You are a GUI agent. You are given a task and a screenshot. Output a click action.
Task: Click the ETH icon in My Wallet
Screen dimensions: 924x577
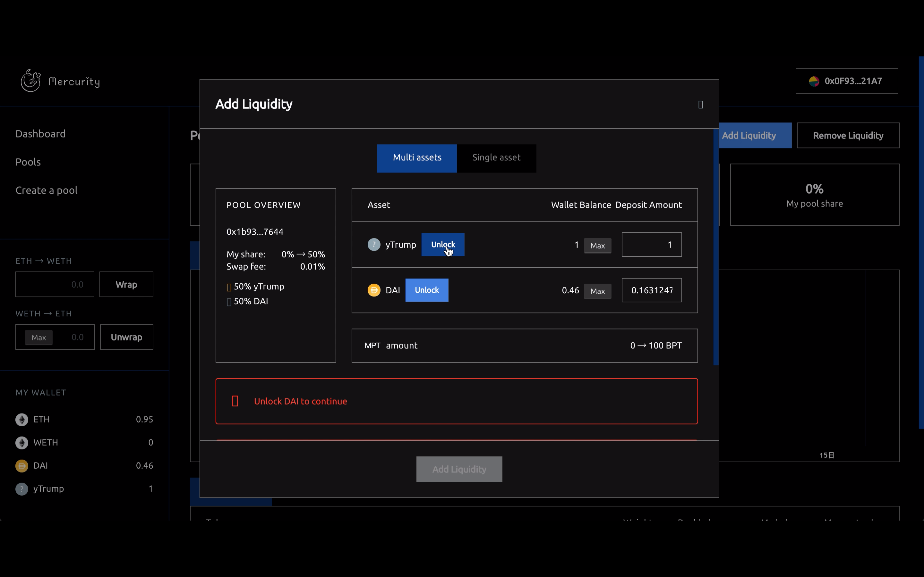tap(22, 419)
